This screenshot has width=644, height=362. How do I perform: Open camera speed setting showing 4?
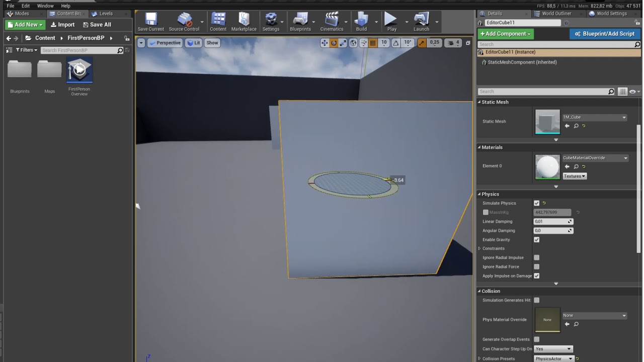pos(454,43)
